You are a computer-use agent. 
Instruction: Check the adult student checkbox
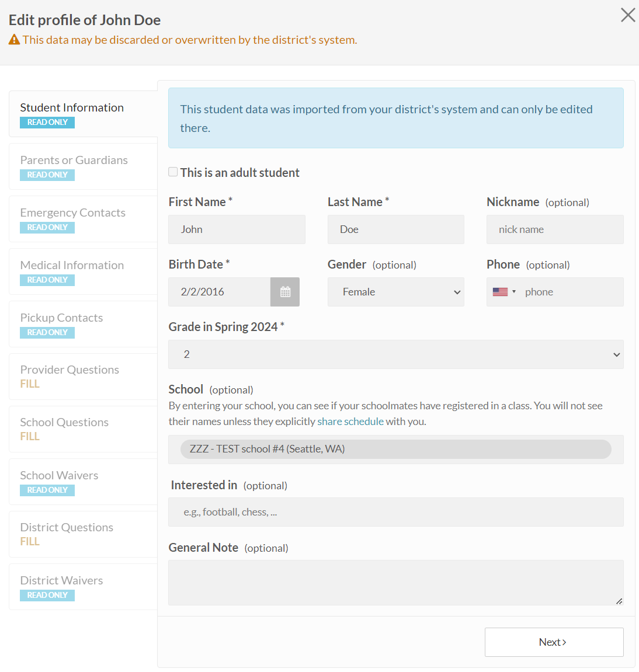pos(173,172)
